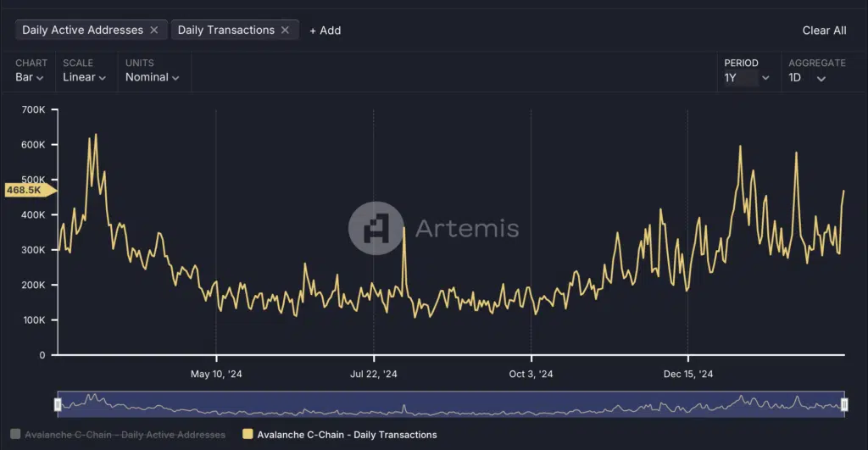Screen dimensions: 868x450
Task: Click the 100K y-axis label
Action: [x=34, y=320]
